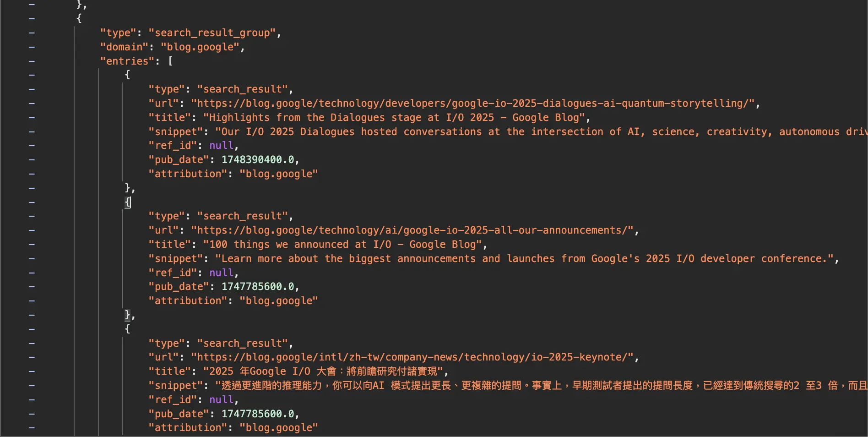The height and width of the screenshot is (437, 868).
Task: Click the snippet starting "Our I/O 2025 Dialogues"
Action: 542,132
